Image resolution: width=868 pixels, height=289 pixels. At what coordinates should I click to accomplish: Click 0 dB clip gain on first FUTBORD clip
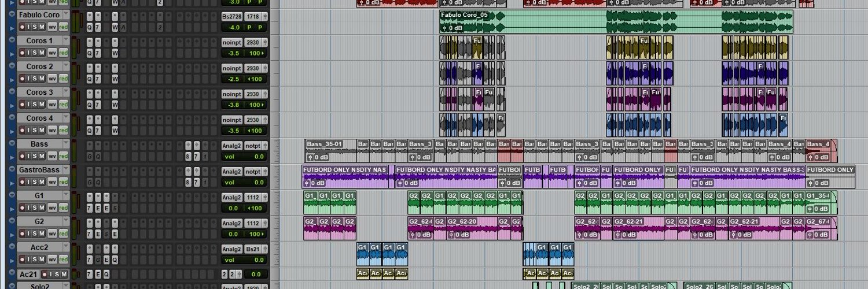(314, 183)
